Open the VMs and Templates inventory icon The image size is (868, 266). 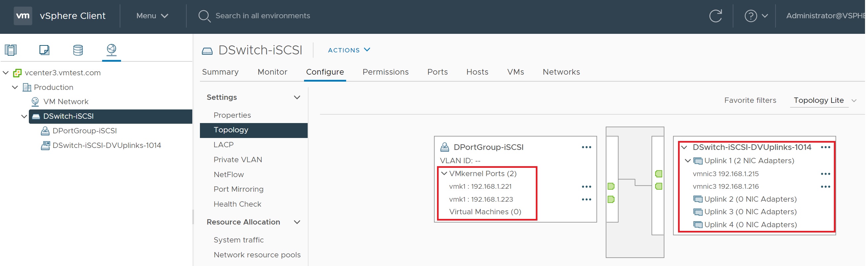coord(44,50)
